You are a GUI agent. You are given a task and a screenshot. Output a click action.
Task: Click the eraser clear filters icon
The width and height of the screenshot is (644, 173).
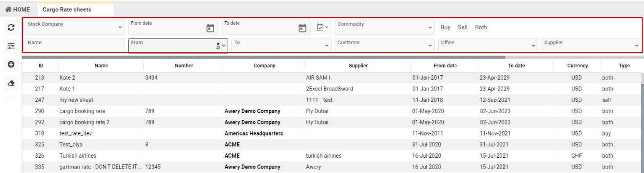pyautogui.click(x=10, y=83)
